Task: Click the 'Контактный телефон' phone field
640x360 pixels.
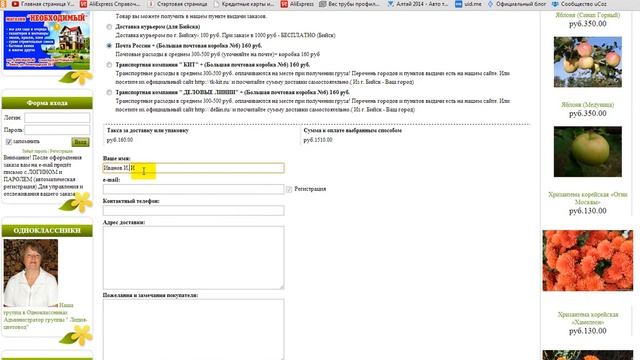Action: [x=193, y=210]
